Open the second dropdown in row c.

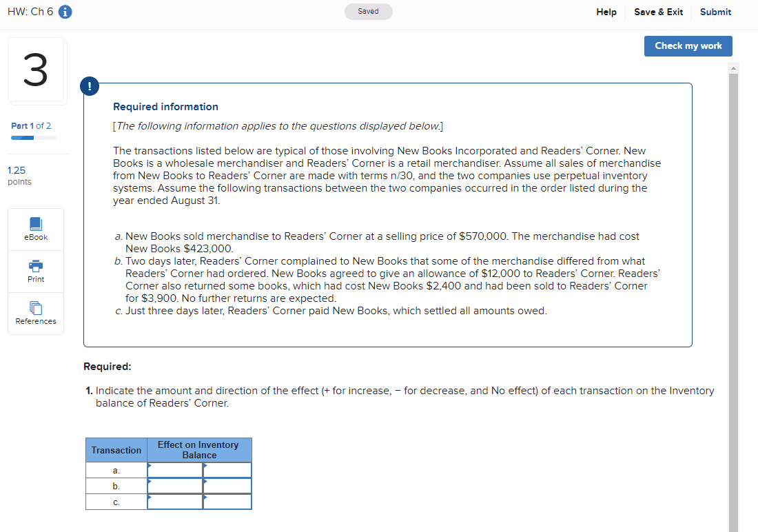click(227, 502)
